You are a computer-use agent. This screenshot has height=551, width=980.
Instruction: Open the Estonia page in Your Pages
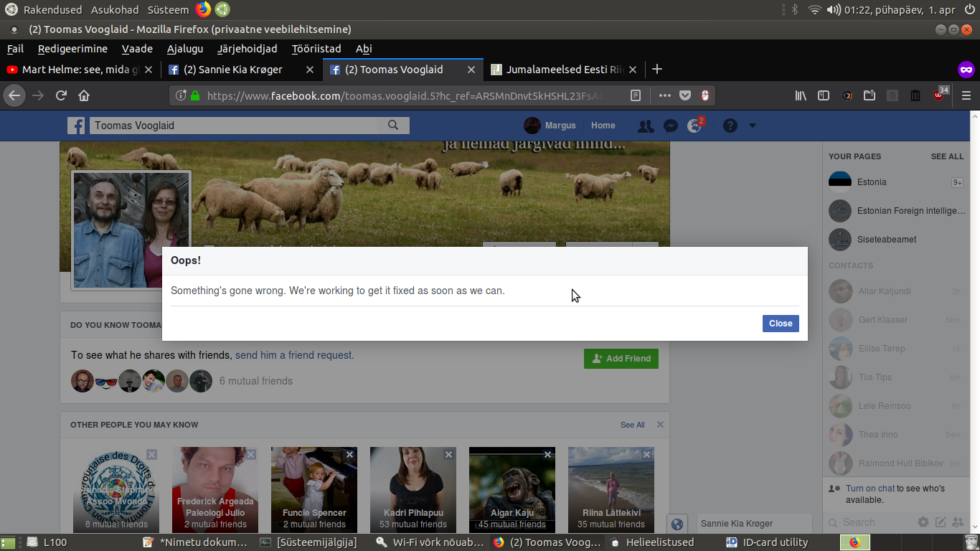point(895,182)
